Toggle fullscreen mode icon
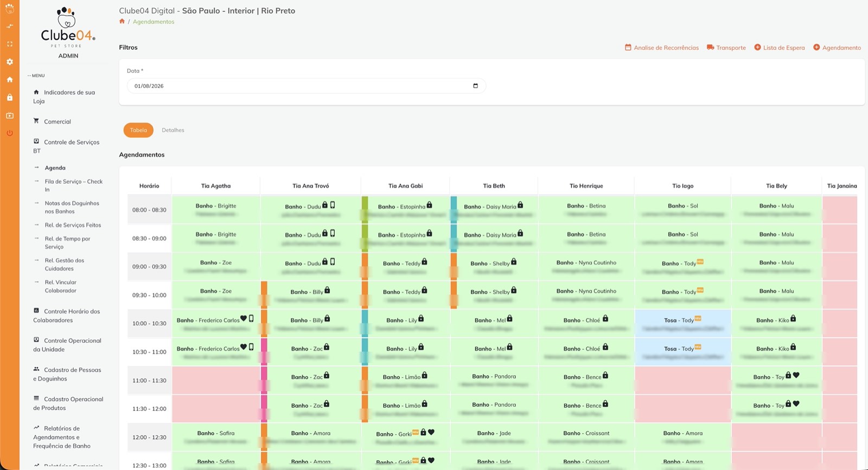Screen dimensions: 868x470 click(x=10, y=44)
